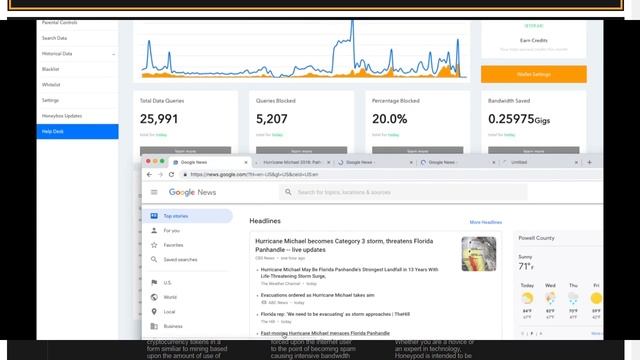Click the Local pin icon

154,311
